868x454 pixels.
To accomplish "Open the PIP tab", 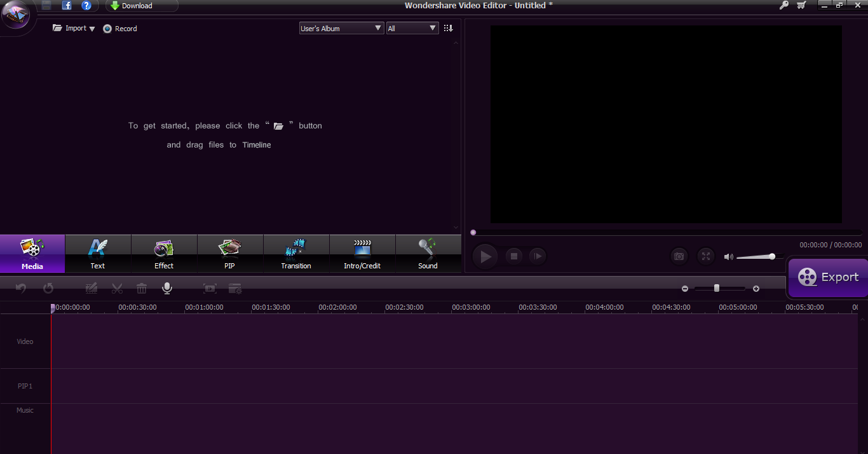I will pyautogui.click(x=229, y=254).
